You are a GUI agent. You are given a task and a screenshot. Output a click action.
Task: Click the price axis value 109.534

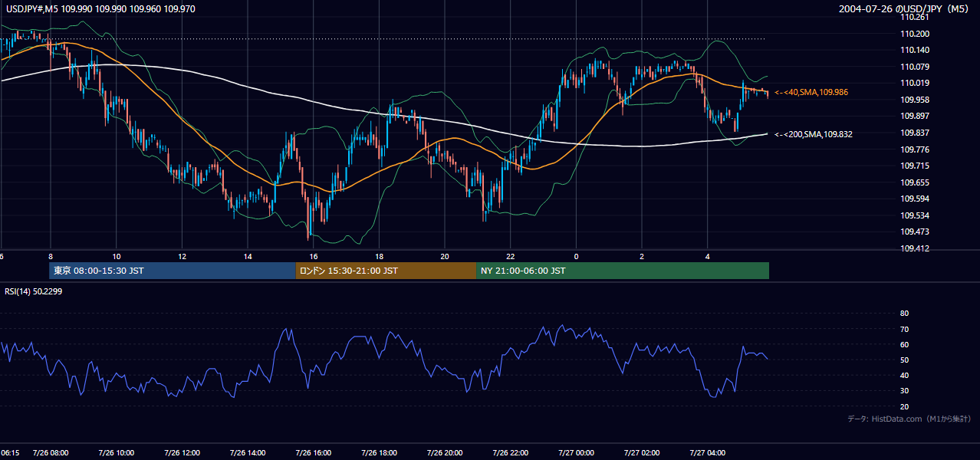(x=915, y=215)
